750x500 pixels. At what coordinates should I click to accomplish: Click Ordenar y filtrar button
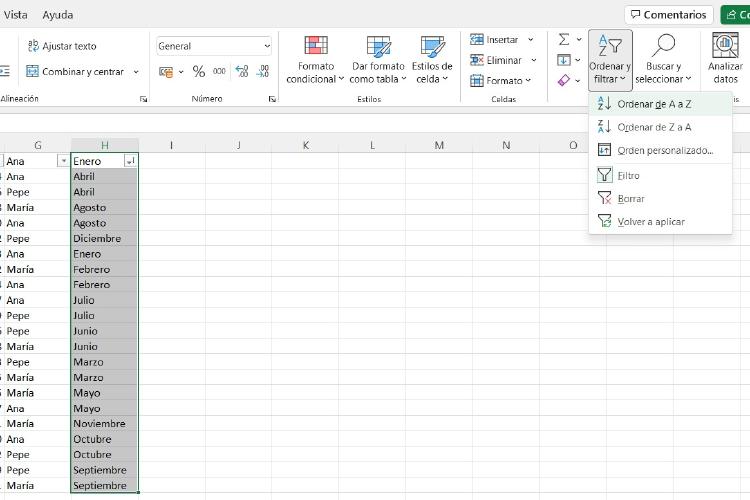[x=610, y=60]
